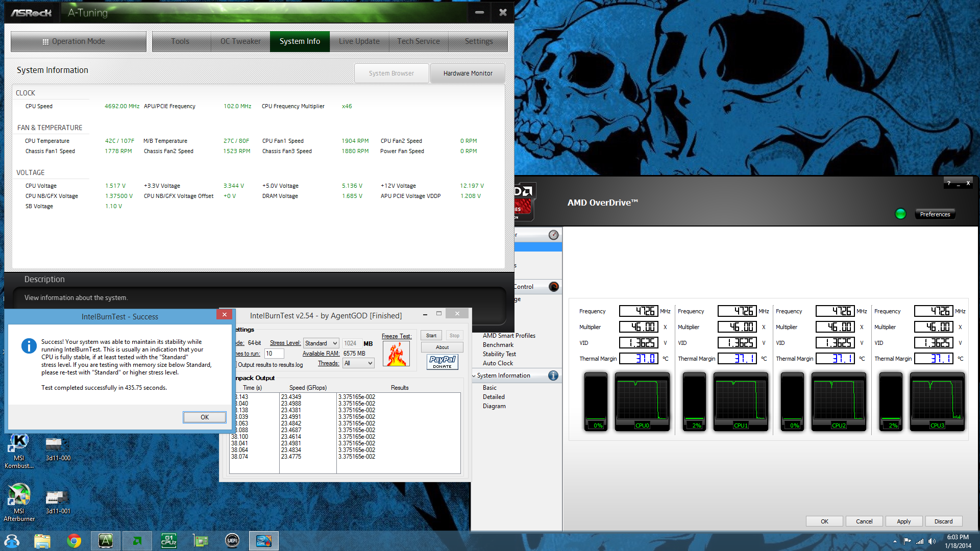Click Apply in AMD OverDrive
980x551 pixels.
pos(904,521)
